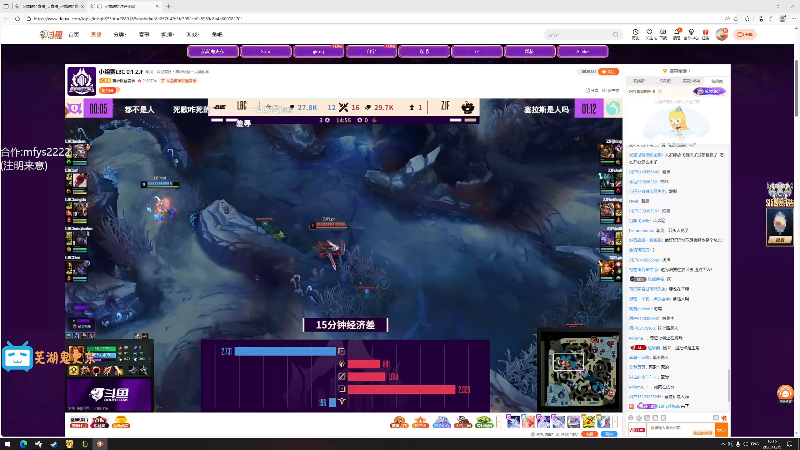Image resolution: width=800 pixels, height=450 pixels.
Task: Open the 鱼吧 nav item
Action: pyautogui.click(x=217, y=35)
